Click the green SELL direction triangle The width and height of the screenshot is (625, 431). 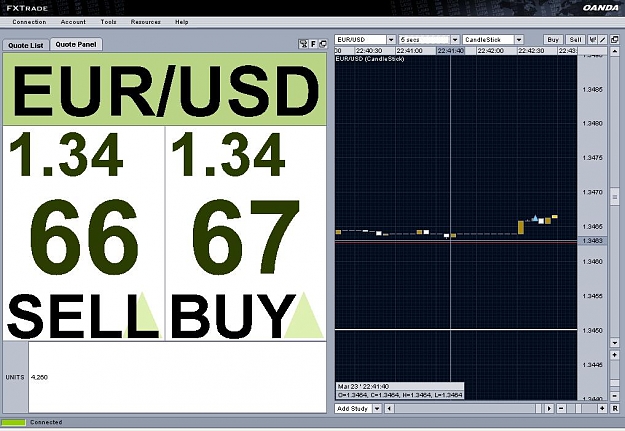142,315
